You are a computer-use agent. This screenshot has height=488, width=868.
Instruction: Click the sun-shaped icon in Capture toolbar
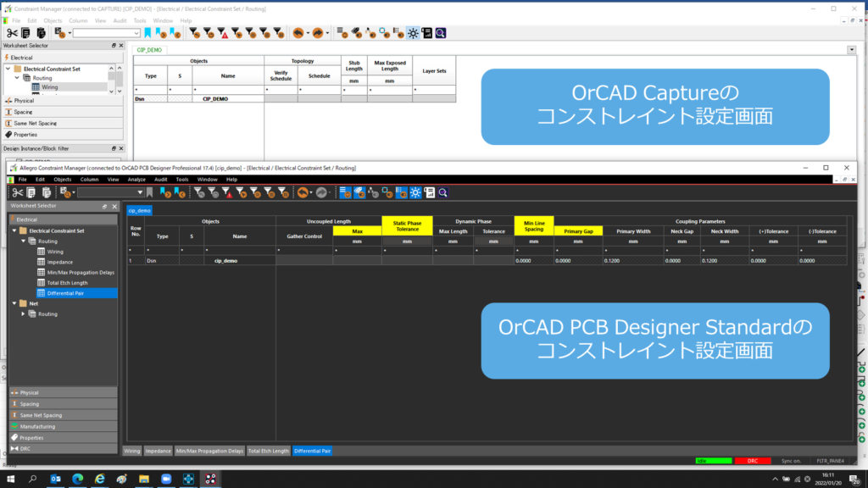click(413, 33)
